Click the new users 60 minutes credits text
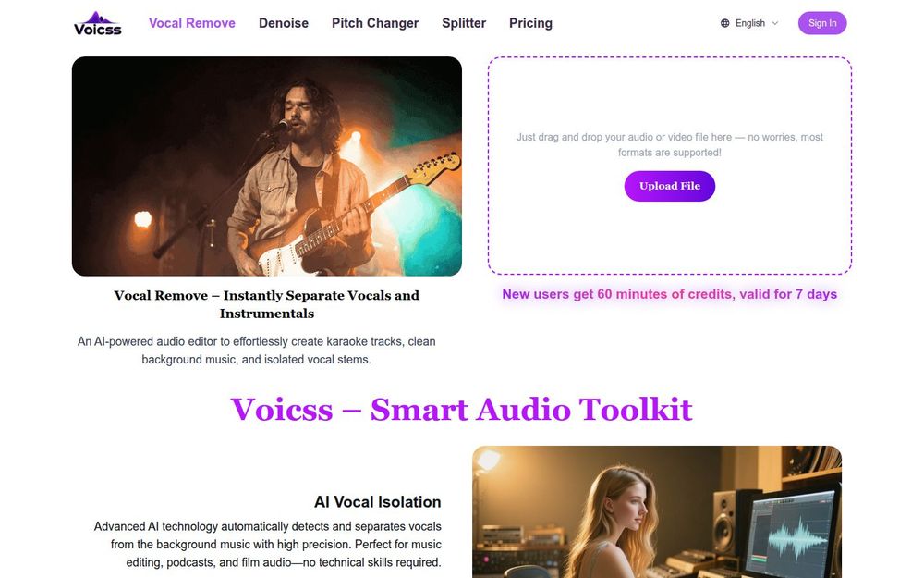The image size is (924, 578). point(669,294)
